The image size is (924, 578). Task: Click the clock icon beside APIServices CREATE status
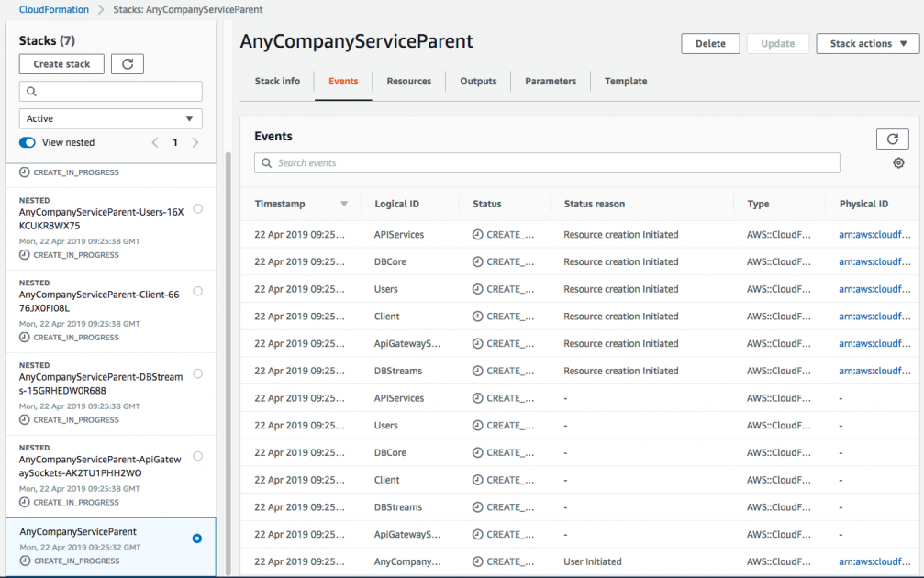coord(479,234)
